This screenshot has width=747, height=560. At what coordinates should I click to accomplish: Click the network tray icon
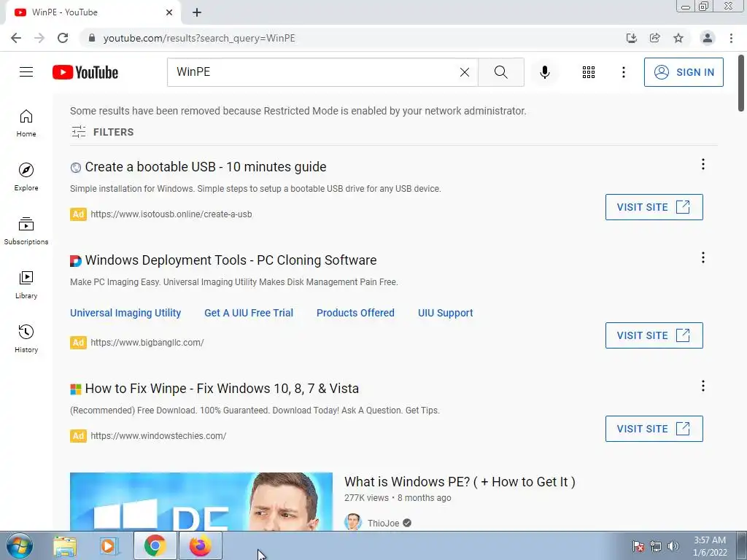pyautogui.click(x=656, y=546)
